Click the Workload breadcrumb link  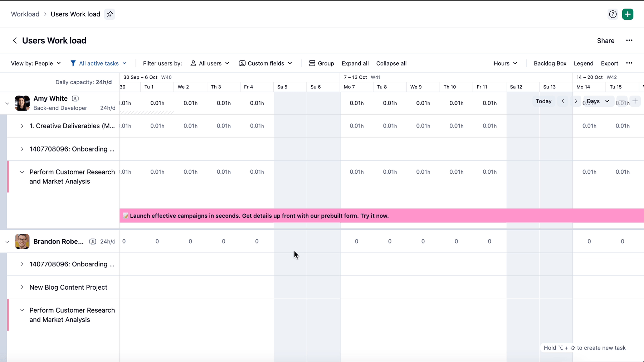tap(25, 14)
